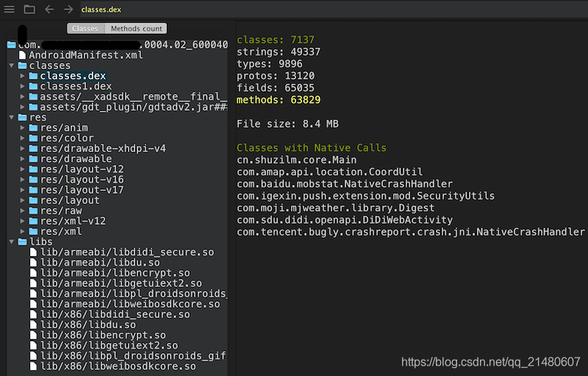This screenshot has width=588, height=376.
Task: Open class com.baidu.mobstat.NativeCrashHandler
Action: click(x=345, y=184)
